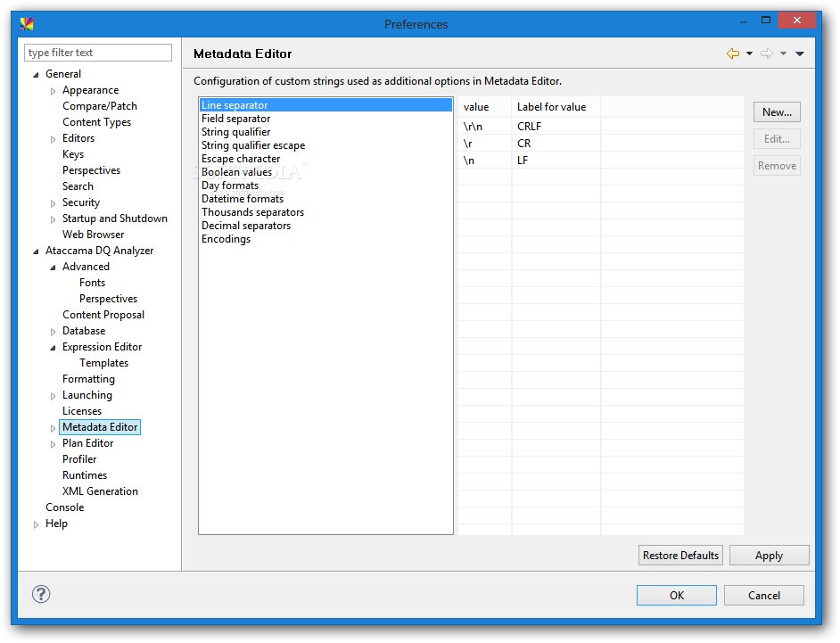Open Web Browser preferences

[x=94, y=235]
